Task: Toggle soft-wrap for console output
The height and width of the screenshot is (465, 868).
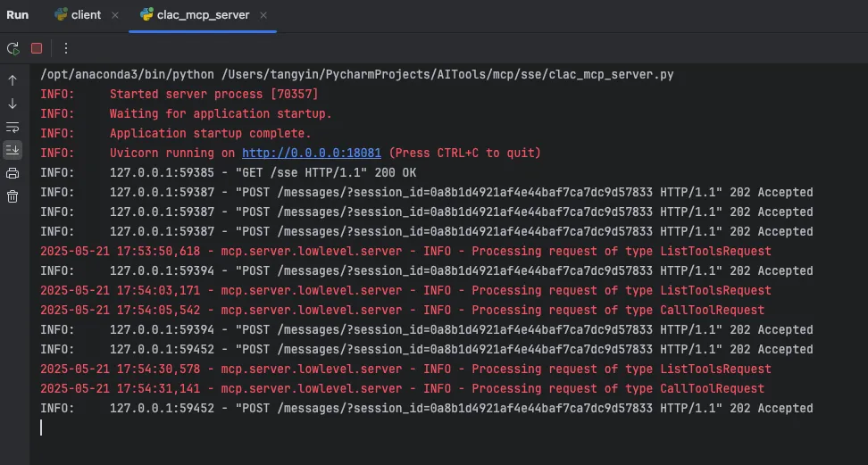Action: pos(13,127)
